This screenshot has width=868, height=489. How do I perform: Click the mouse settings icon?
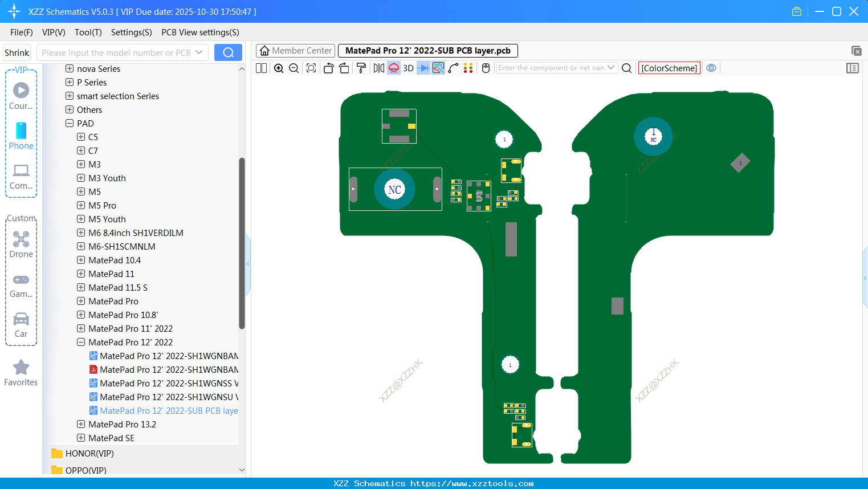[486, 68]
